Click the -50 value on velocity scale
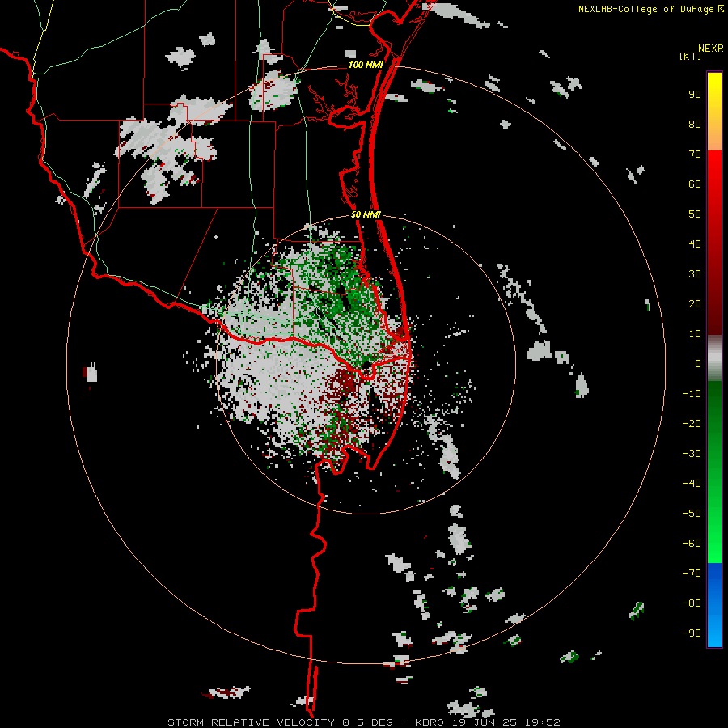 pyautogui.click(x=692, y=514)
